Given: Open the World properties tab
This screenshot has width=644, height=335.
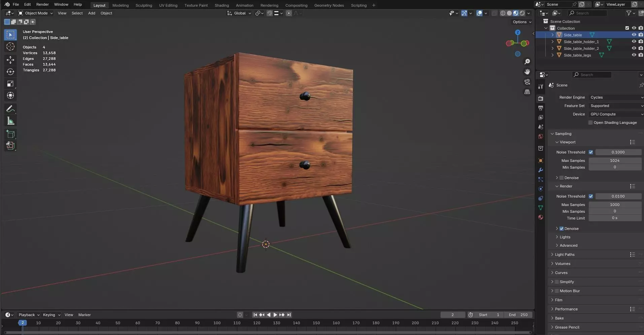Looking at the screenshot, I should coord(541,136).
